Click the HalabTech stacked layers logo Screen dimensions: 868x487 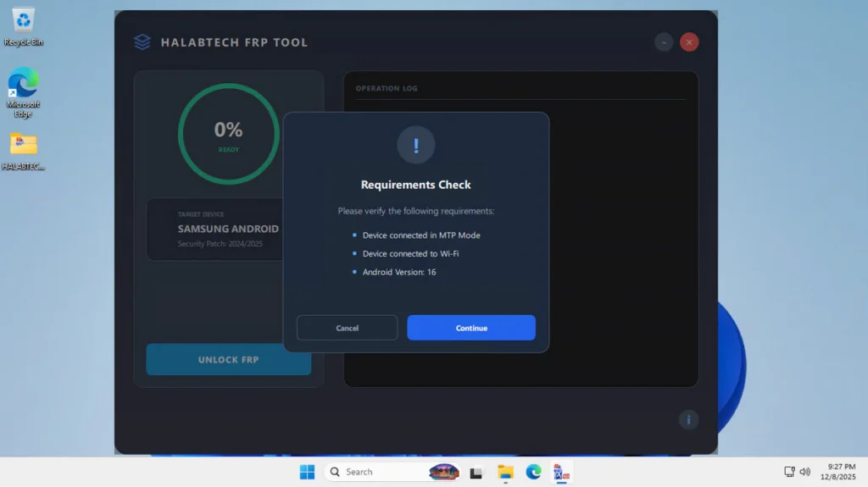[142, 42]
